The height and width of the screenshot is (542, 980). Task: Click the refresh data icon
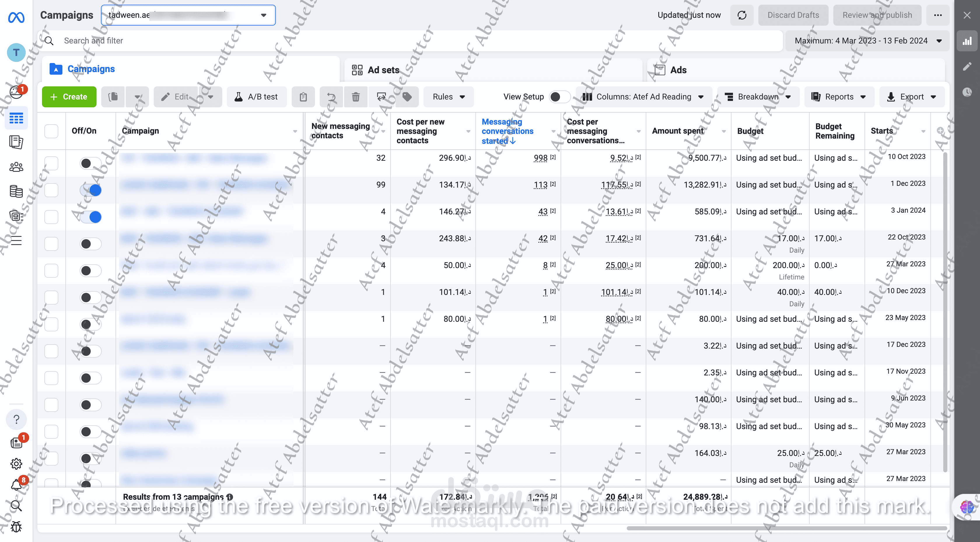pos(741,15)
